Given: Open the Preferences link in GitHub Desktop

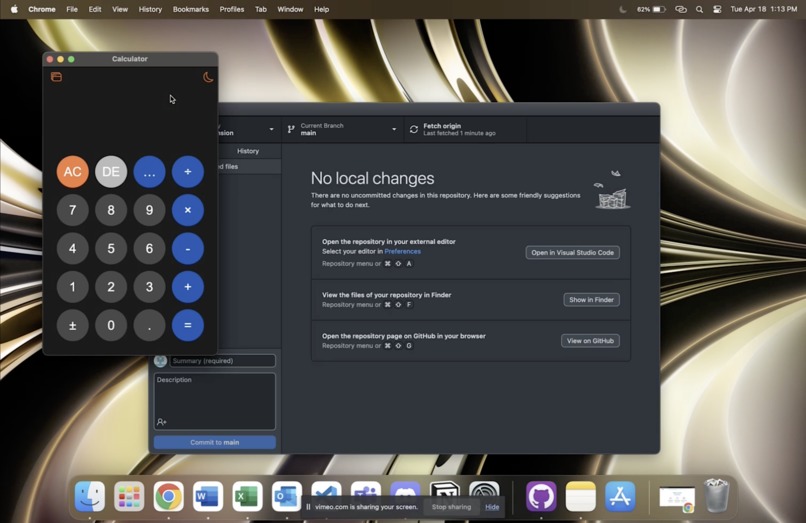Looking at the screenshot, I should [402, 251].
